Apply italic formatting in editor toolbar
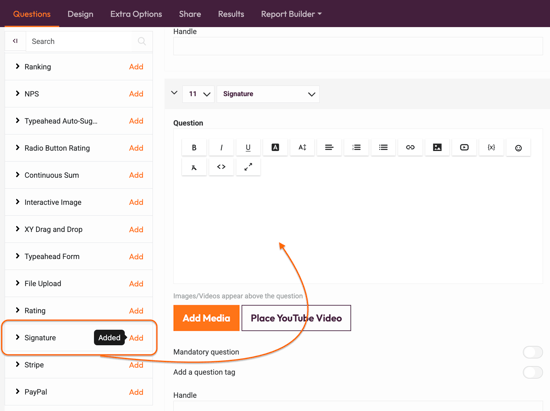550x411 pixels. click(221, 148)
